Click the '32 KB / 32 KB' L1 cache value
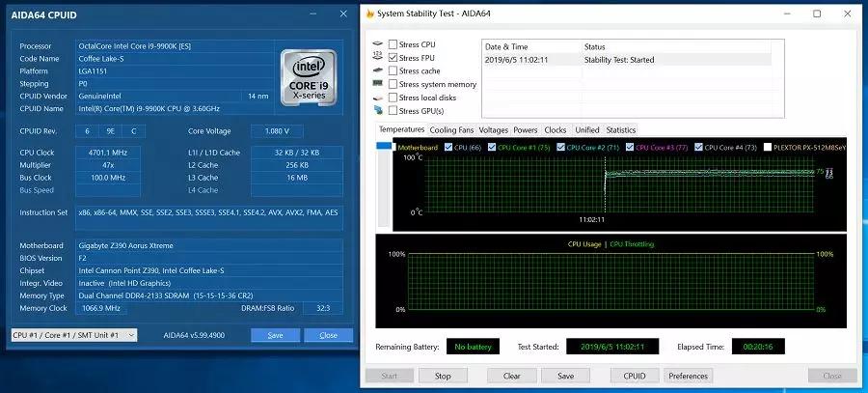This screenshot has width=868, height=393. click(297, 153)
